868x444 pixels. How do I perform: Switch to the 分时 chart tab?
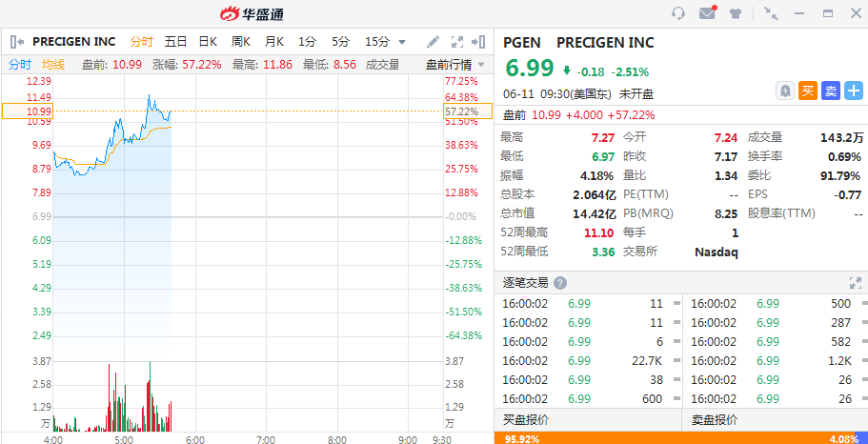tap(141, 42)
